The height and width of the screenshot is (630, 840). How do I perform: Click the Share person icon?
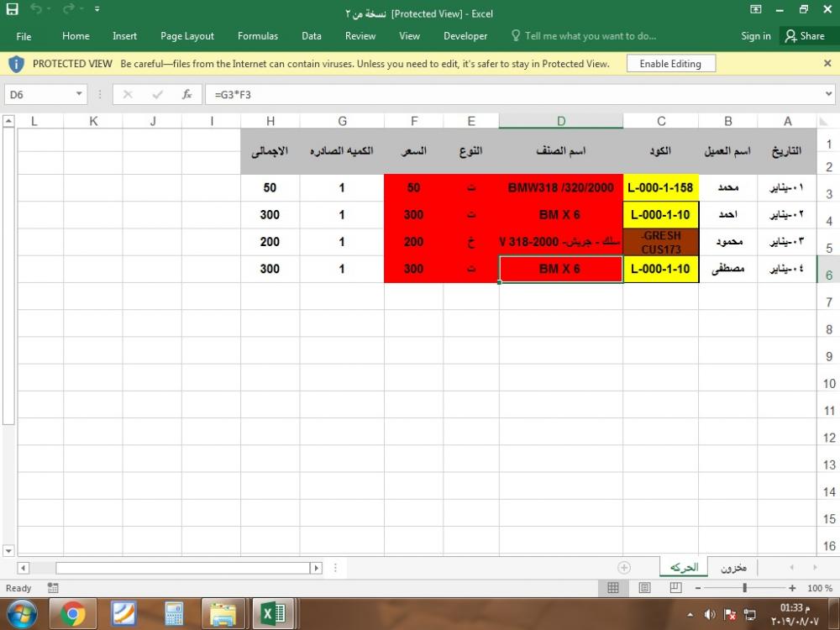[790, 36]
